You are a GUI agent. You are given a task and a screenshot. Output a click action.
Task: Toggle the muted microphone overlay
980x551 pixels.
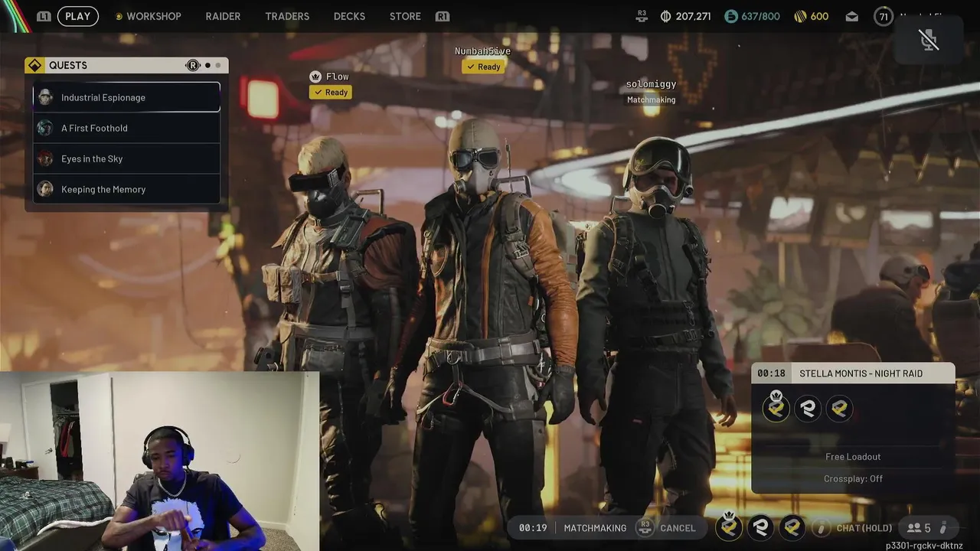pos(929,40)
